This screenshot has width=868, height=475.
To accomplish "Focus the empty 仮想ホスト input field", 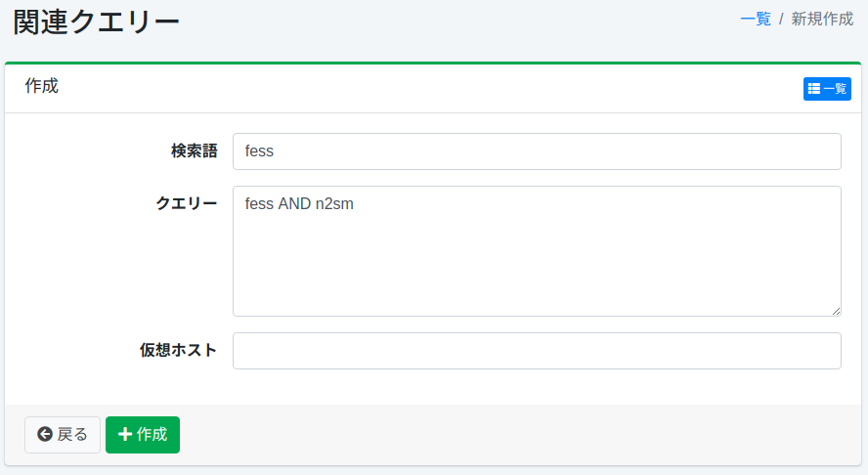I will point(537,351).
